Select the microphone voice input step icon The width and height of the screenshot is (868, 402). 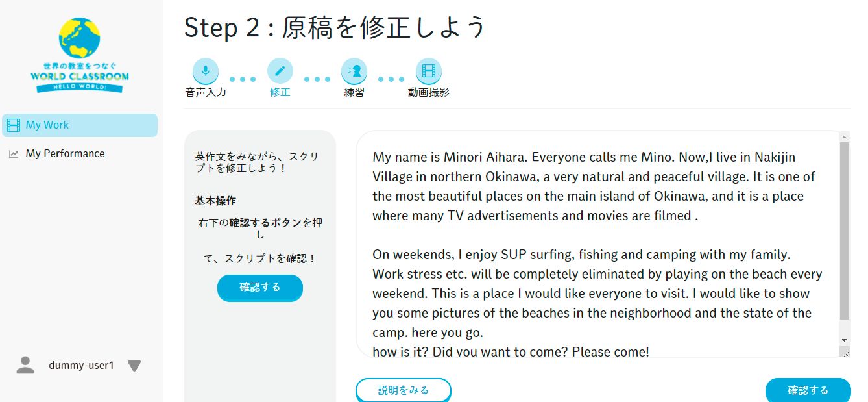(206, 71)
